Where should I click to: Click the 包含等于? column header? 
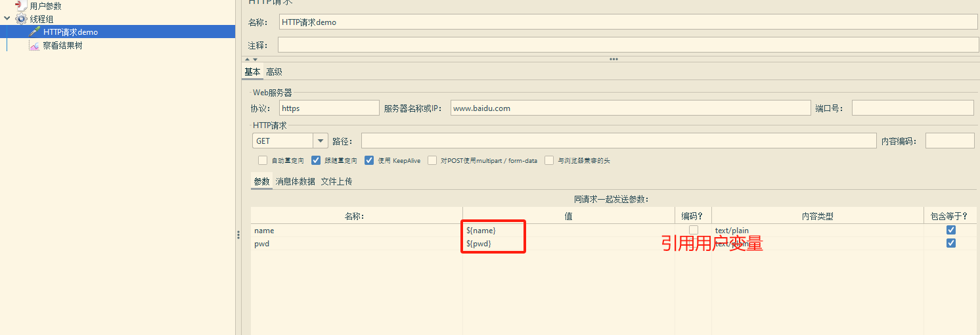950,216
